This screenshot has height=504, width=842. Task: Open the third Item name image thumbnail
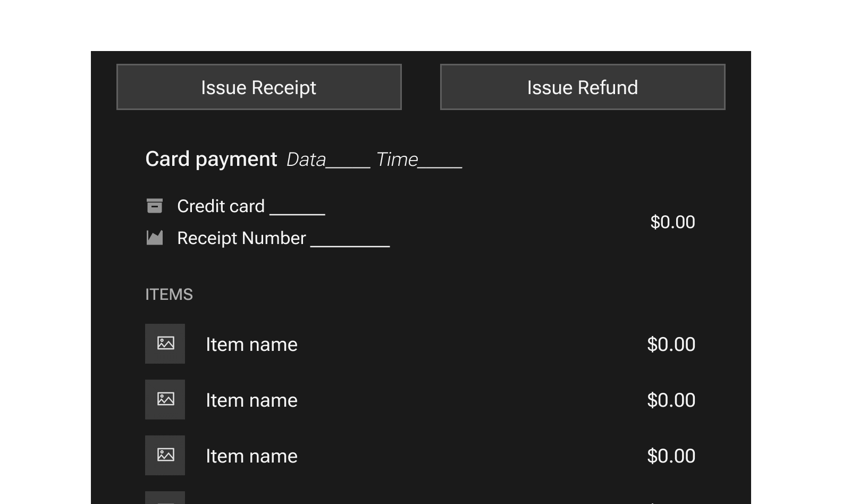165,455
